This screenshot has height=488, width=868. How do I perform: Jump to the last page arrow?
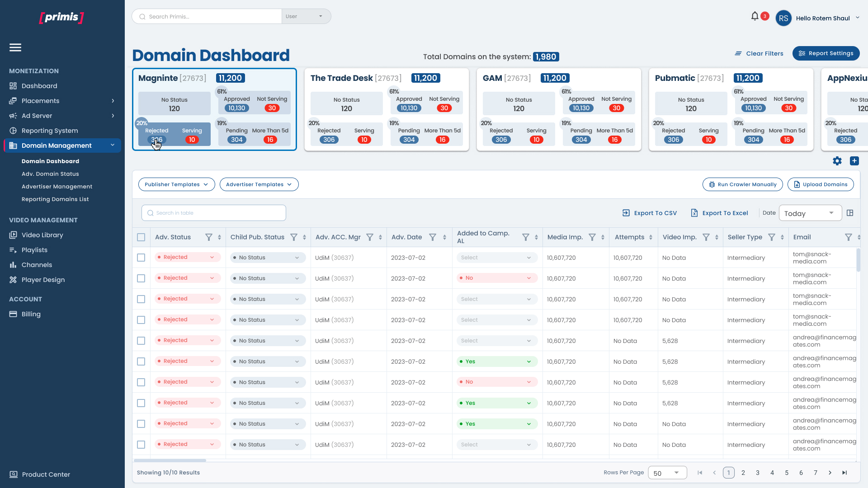[844, 473]
